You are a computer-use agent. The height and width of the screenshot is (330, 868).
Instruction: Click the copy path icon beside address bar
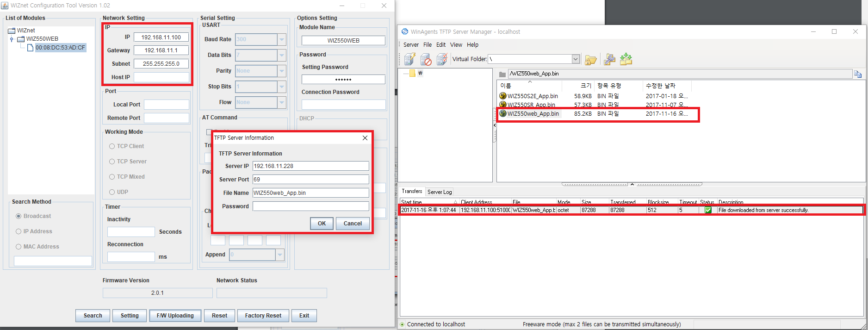(858, 74)
